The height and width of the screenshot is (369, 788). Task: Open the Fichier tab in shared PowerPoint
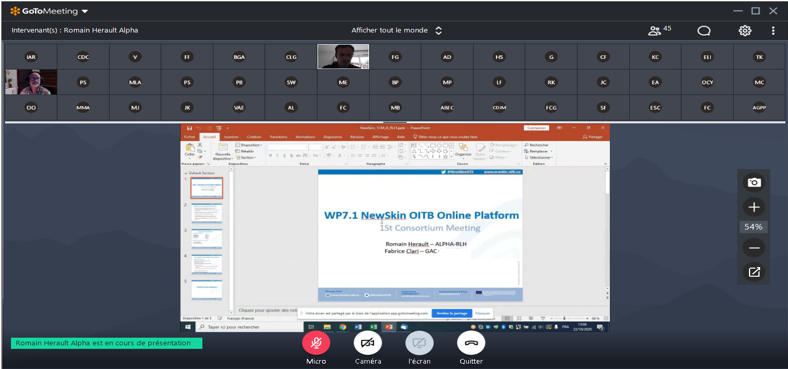pyautogui.click(x=189, y=137)
